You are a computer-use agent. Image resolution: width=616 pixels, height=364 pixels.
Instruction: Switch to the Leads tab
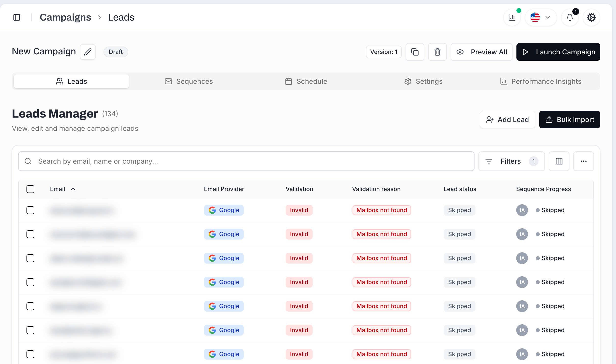click(x=71, y=81)
